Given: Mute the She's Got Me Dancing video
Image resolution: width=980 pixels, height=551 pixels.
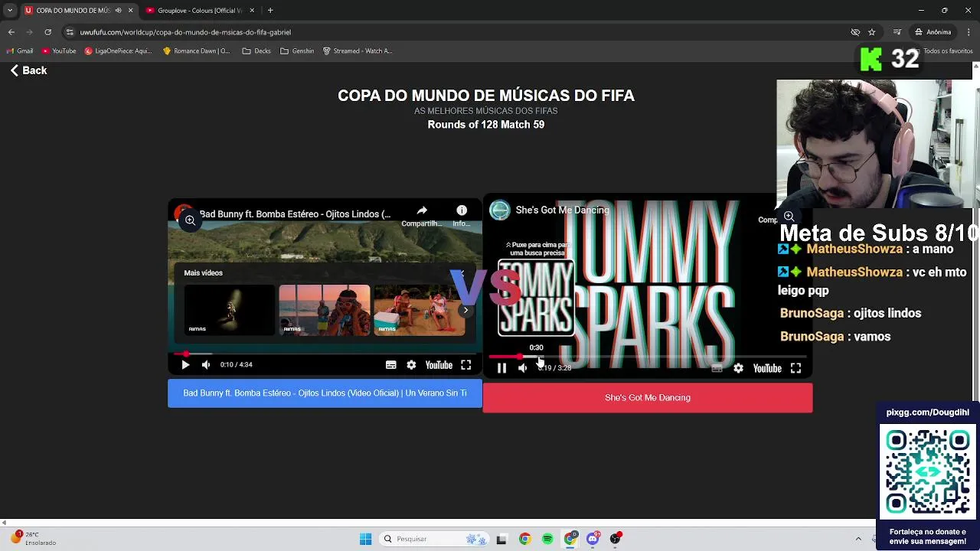Looking at the screenshot, I should (522, 368).
